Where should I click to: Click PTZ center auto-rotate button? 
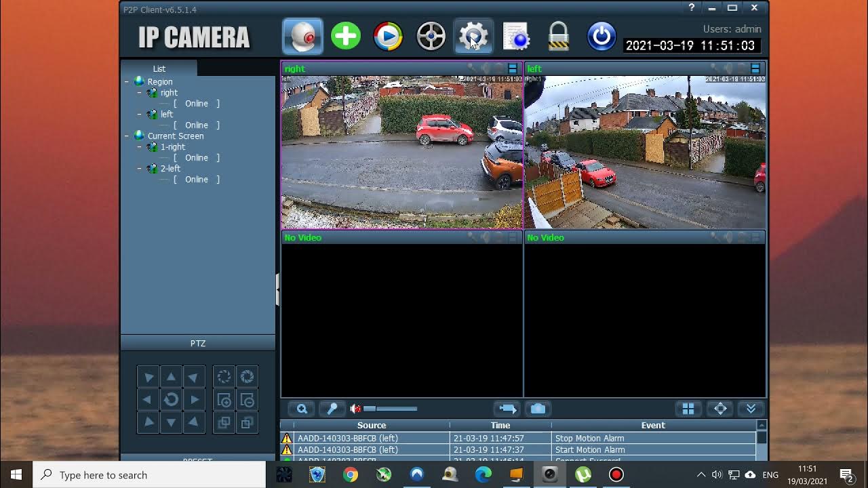(171, 400)
